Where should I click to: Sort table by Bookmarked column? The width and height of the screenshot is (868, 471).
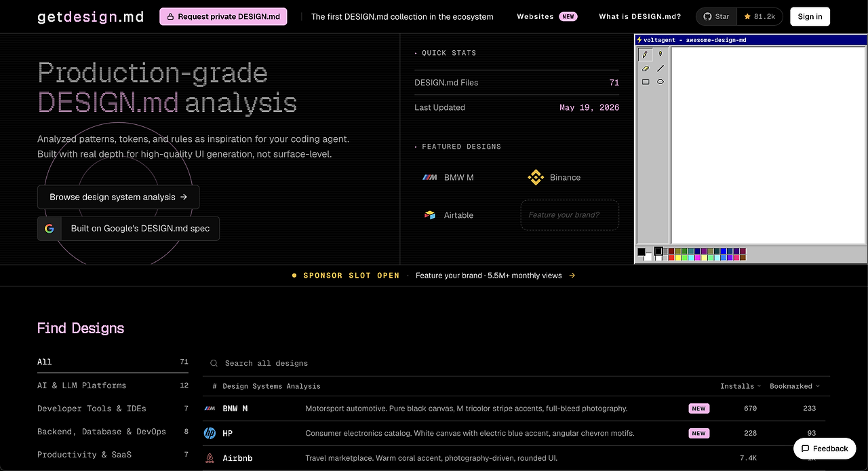(x=795, y=386)
